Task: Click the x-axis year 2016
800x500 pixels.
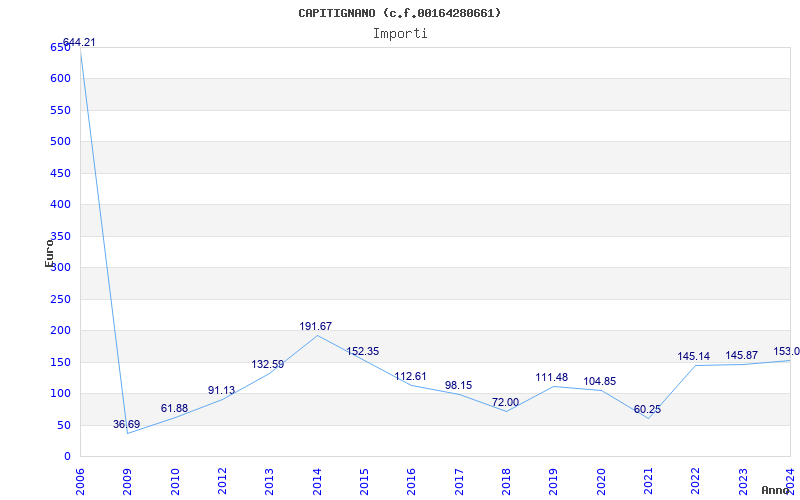Action: [412, 481]
